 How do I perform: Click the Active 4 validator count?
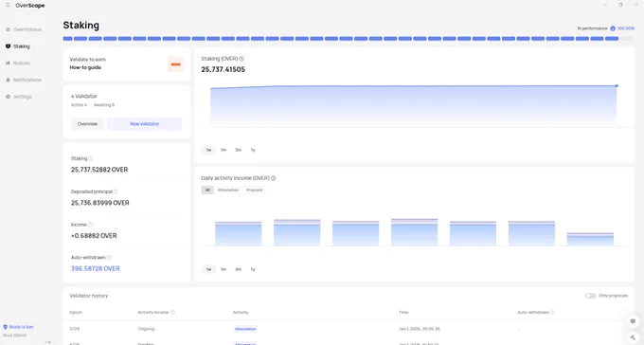(79, 105)
